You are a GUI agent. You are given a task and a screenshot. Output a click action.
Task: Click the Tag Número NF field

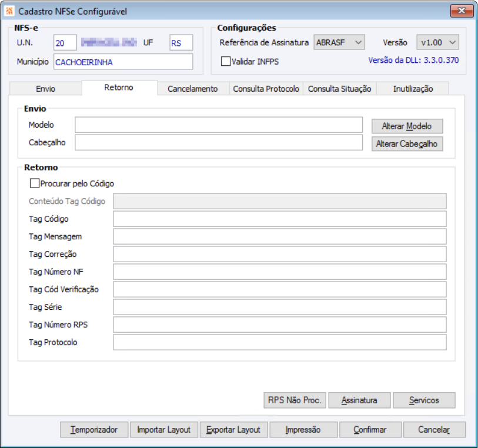coord(279,272)
